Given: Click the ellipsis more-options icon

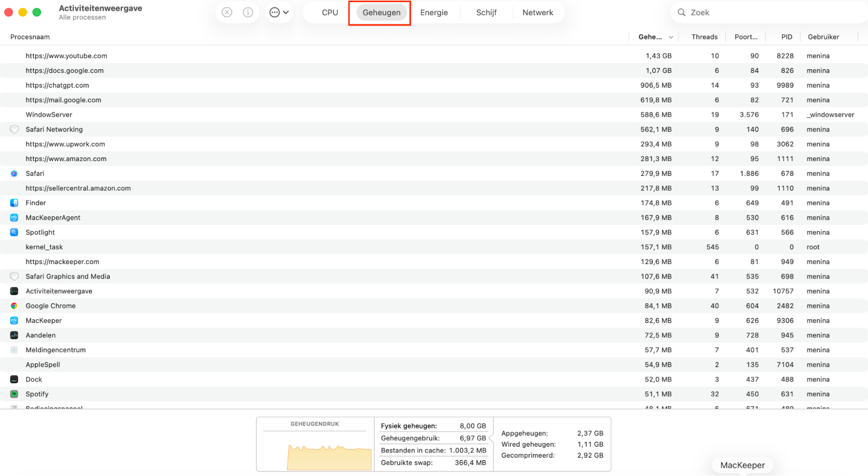Looking at the screenshot, I should 274,12.
